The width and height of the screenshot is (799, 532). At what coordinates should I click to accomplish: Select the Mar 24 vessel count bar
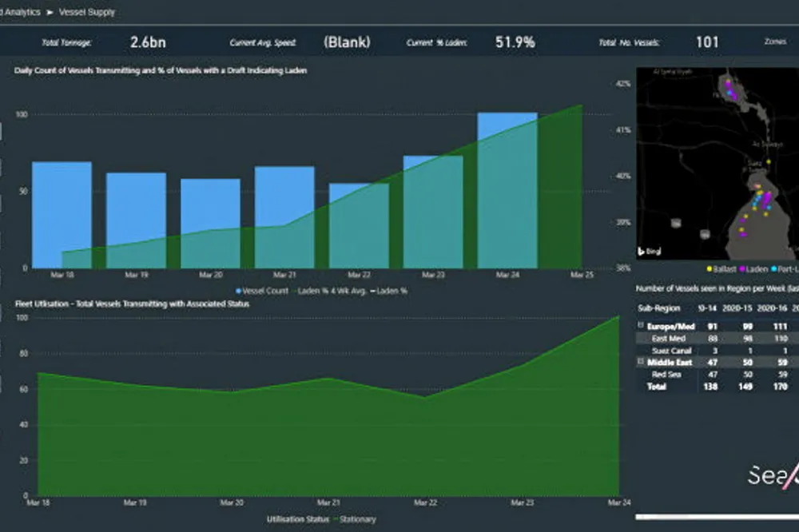click(x=507, y=190)
